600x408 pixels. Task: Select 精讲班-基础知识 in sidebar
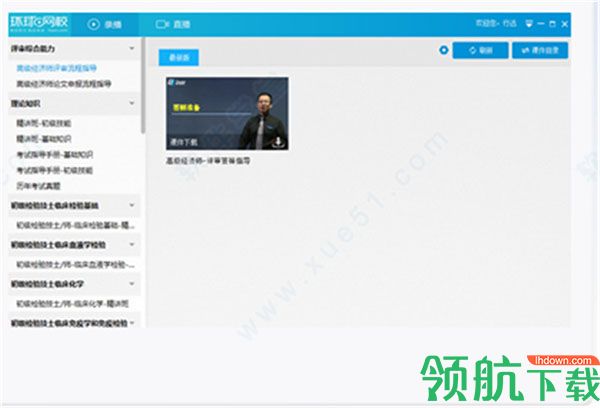pyautogui.click(x=44, y=139)
